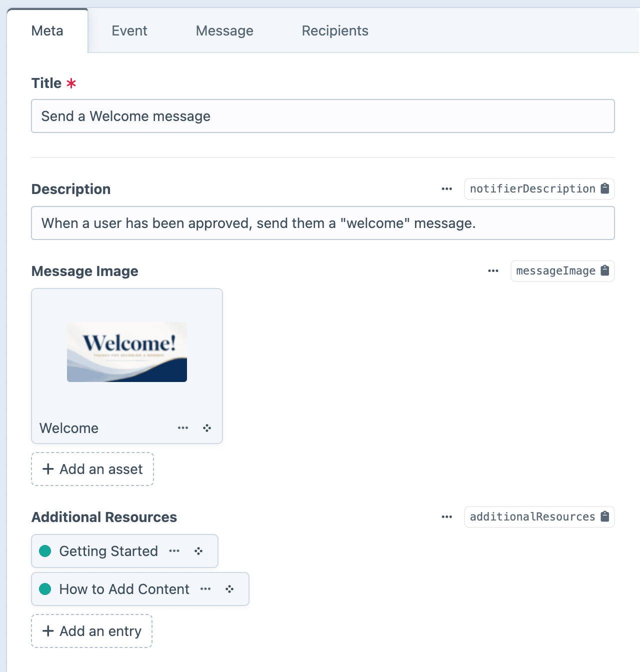The image size is (640, 672).
Task: Open the Message tab
Action: pyautogui.click(x=224, y=30)
